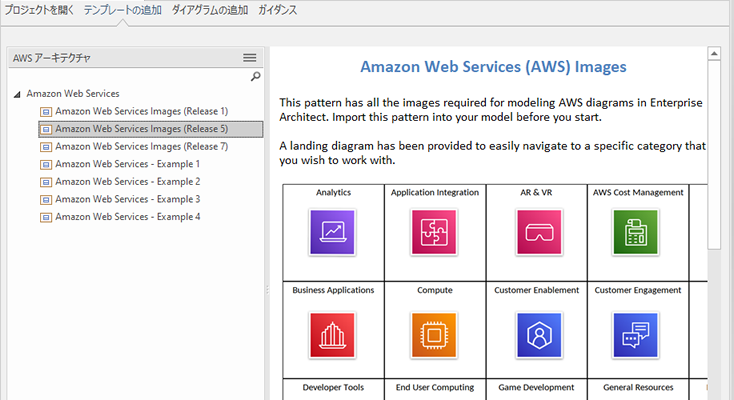The image size is (734, 400).
Task: Select Amazon Web Services Images (Release 1)
Action: point(141,111)
